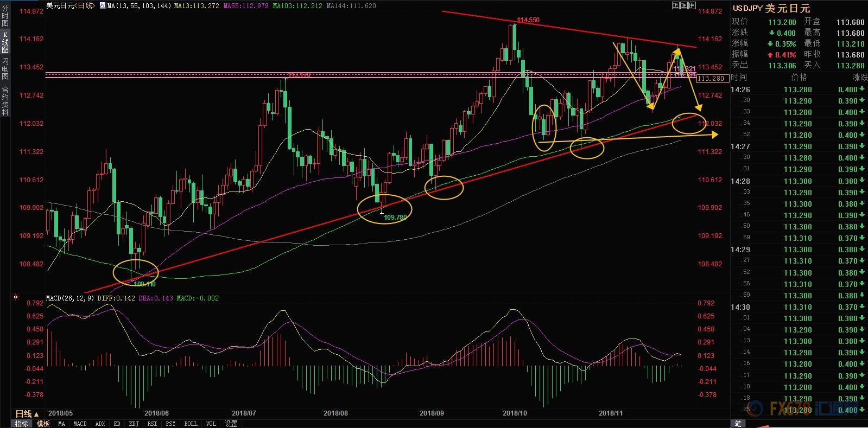Image resolution: width=868 pixels, height=428 pixels.
Task: Click the DEA:0.143 value label
Action: pos(156,298)
